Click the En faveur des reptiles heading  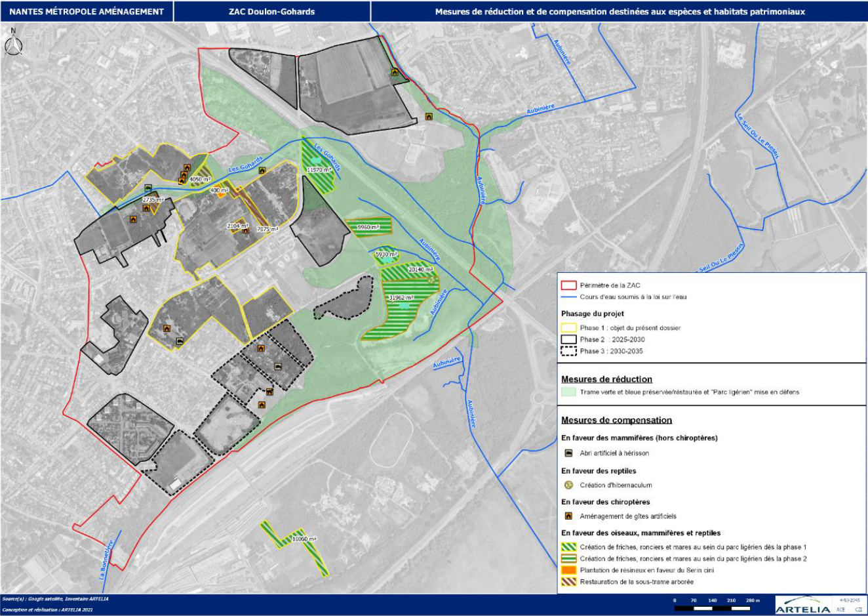coord(599,471)
